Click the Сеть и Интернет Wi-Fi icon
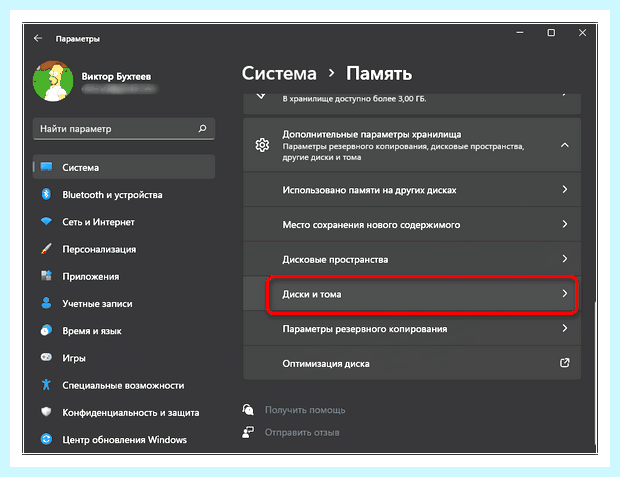Screen dimensions: 620x477 46,221
